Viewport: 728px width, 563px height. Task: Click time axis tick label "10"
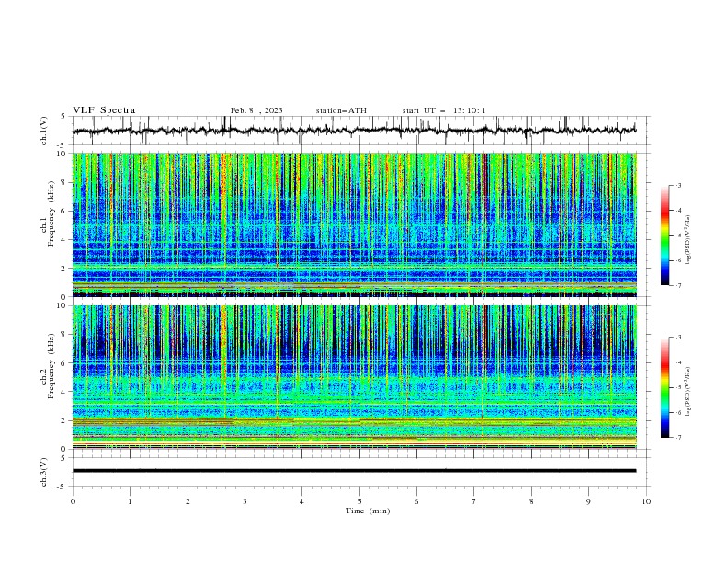point(646,501)
